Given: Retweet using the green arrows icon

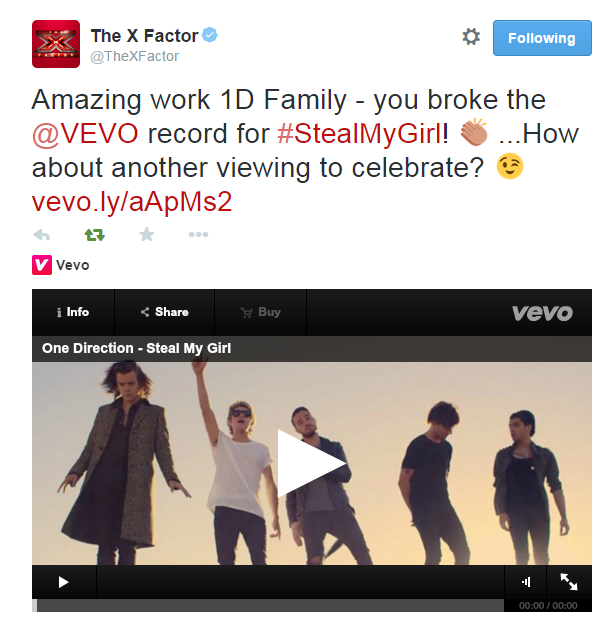Looking at the screenshot, I should click(x=95, y=234).
